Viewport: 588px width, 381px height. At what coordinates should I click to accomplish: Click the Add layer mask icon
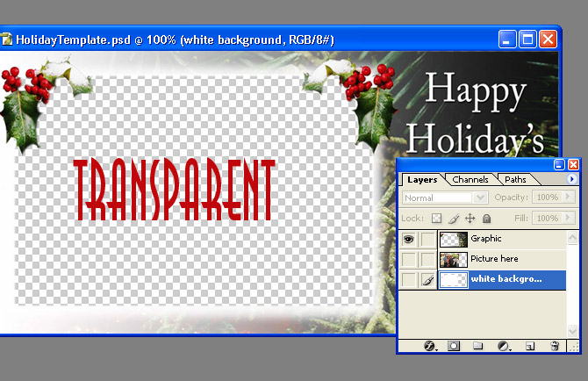(x=454, y=347)
